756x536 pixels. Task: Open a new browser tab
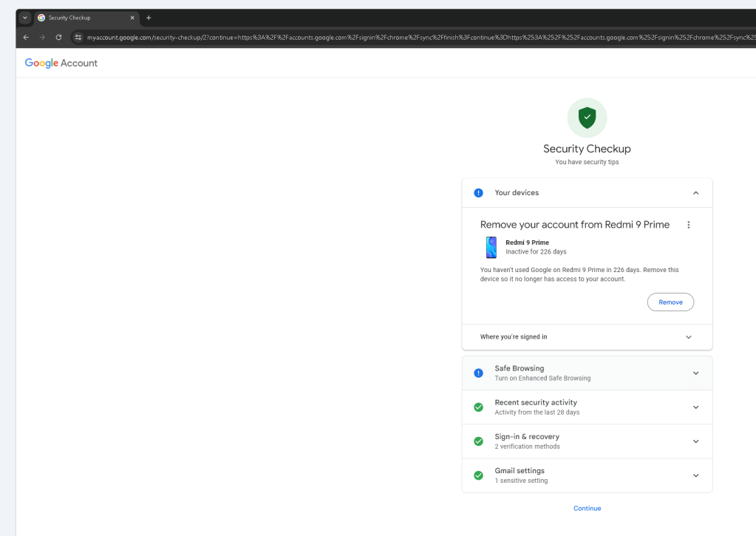(x=149, y=18)
